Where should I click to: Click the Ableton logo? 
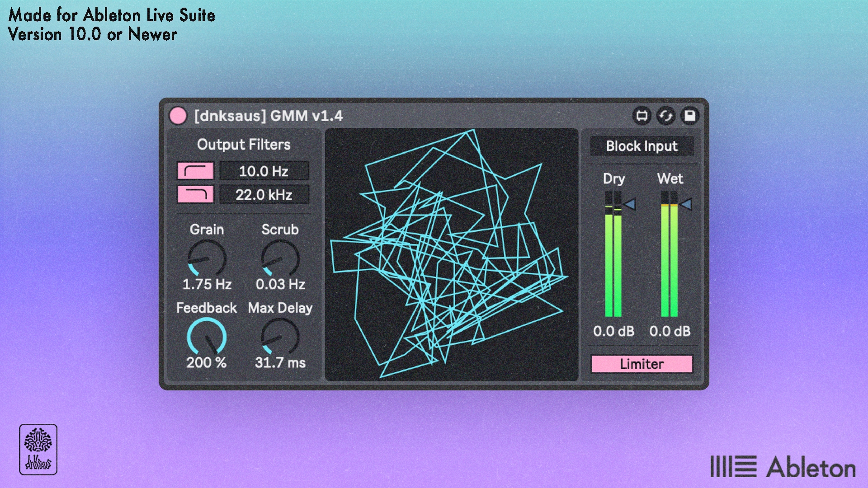[783, 467]
